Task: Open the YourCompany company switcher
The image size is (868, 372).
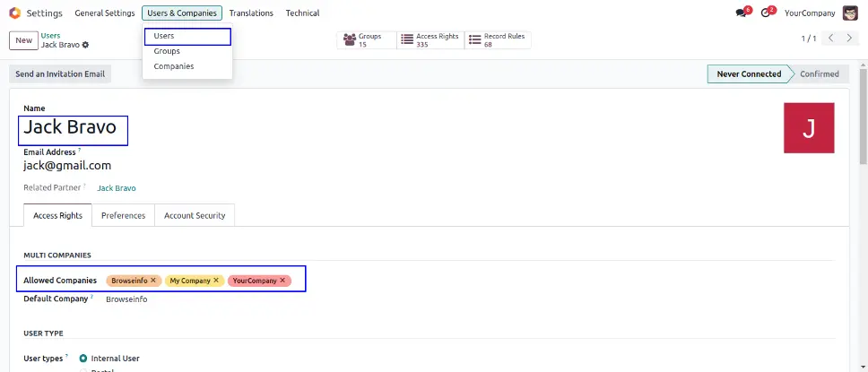Action: [x=810, y=13]
